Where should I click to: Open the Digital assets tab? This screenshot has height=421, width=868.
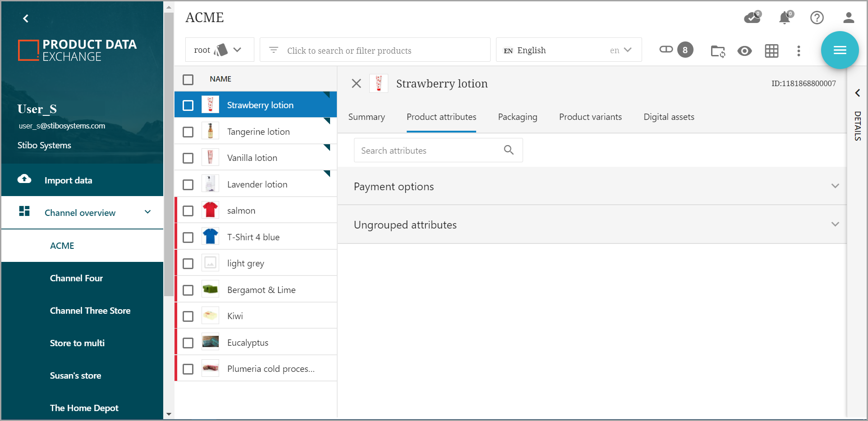(x=669, y=117)
